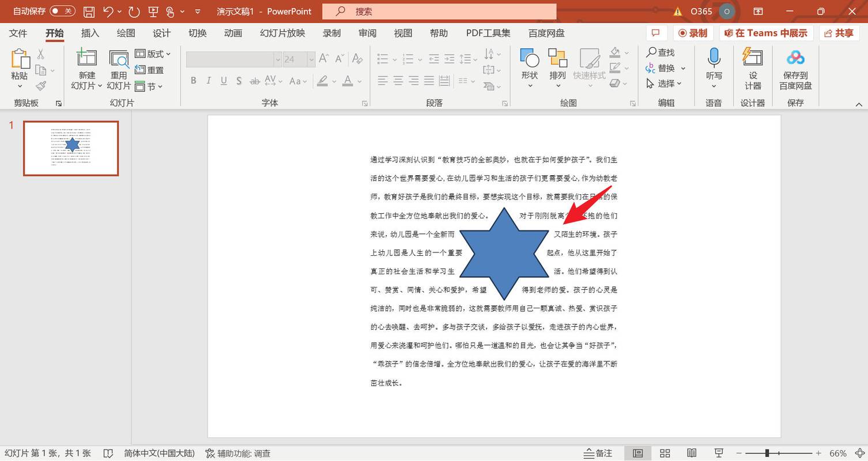Open Customize Quick Access Toolbar dropdown

(198, 11)
